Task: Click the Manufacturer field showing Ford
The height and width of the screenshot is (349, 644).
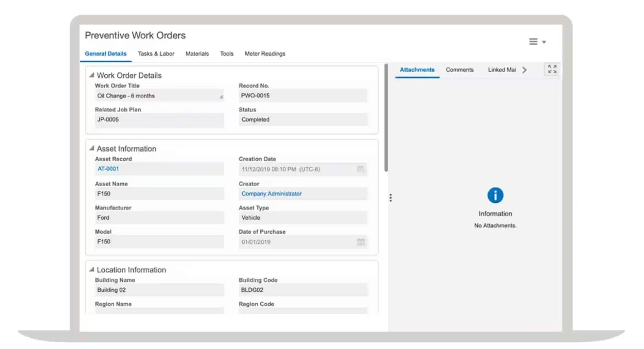Action: 159,217
